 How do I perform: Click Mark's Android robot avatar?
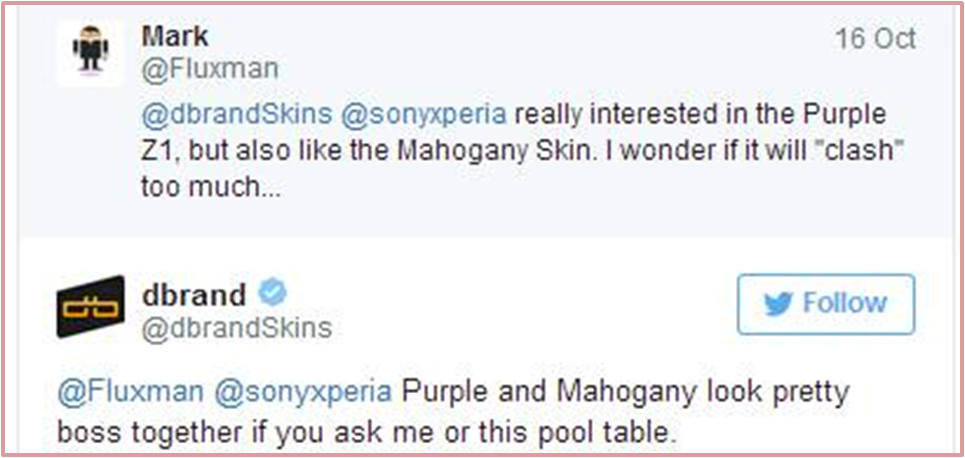[x=89, y=52]
